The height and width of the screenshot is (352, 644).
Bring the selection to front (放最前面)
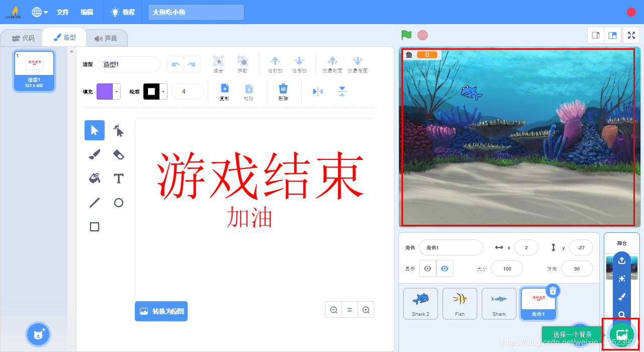(x=332, y=64)
